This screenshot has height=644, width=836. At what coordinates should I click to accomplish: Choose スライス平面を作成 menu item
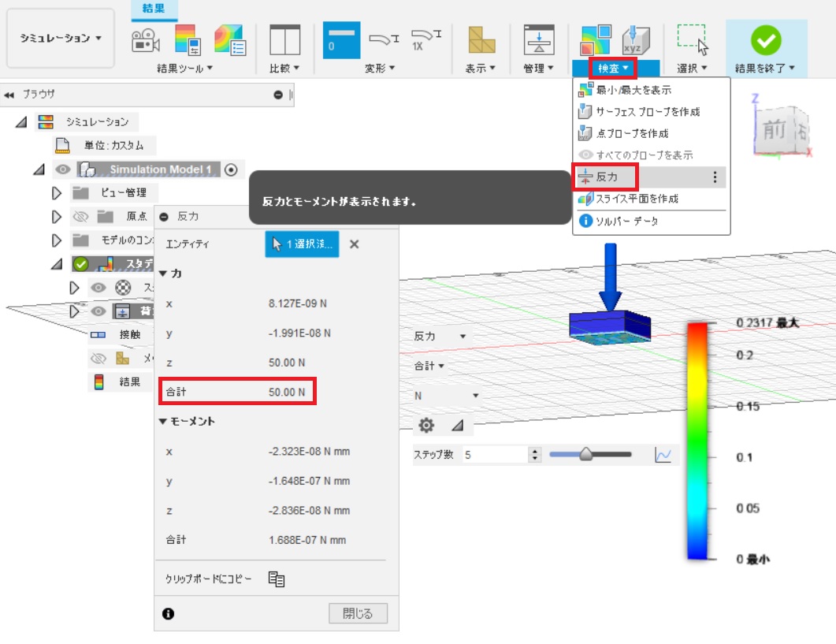[x=651, y=199]
